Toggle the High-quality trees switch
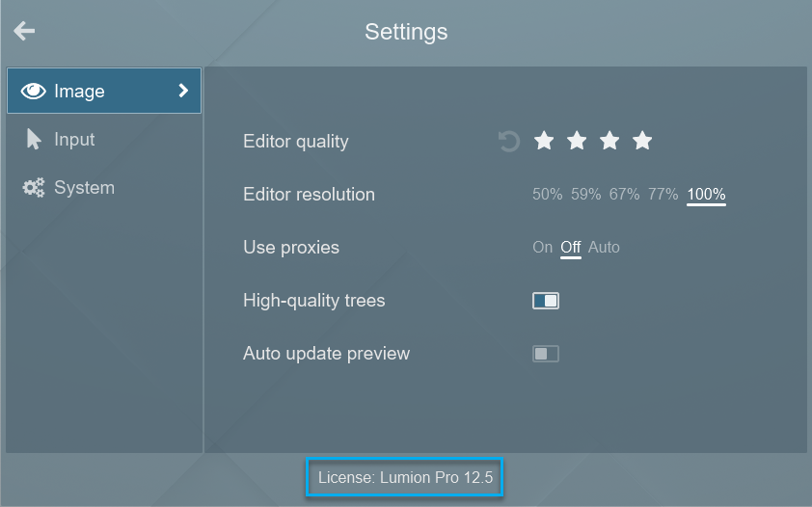 click(546, 301)
